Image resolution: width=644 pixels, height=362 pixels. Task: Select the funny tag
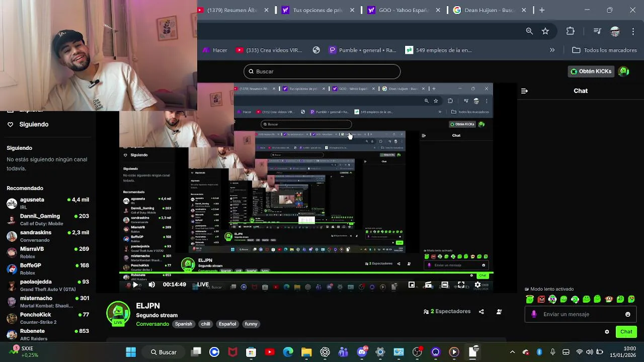pyautogui.click(x=251, y=324)
